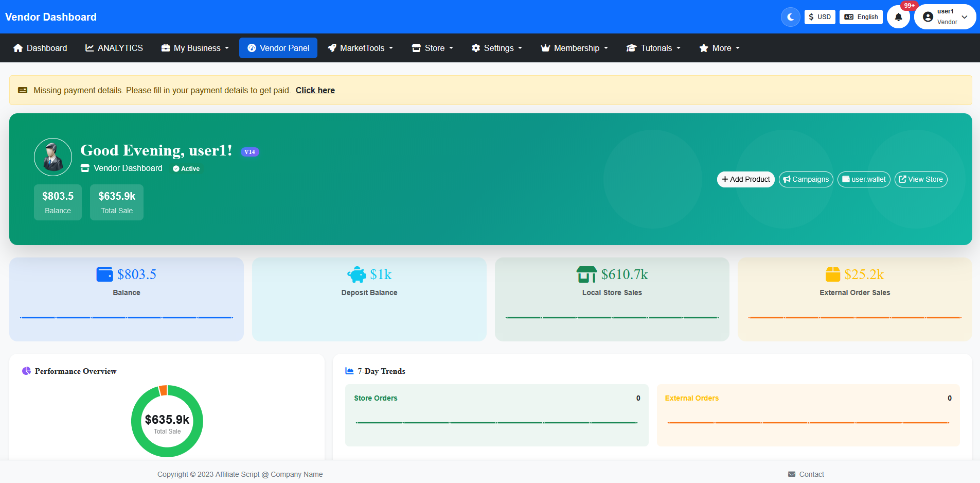Click the Add Product button
Image resolution: width=980 pixels, height=483 pixels.
745,179
